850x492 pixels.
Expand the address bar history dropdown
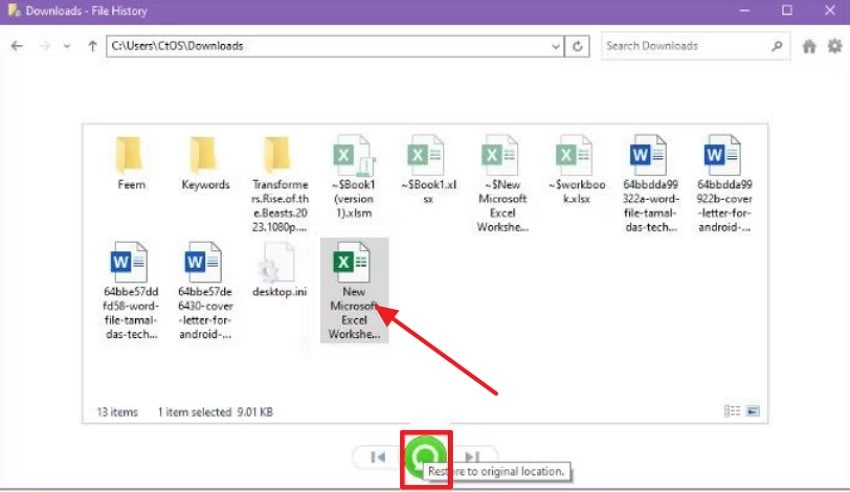pyautogui.click(x=556, y=47)
